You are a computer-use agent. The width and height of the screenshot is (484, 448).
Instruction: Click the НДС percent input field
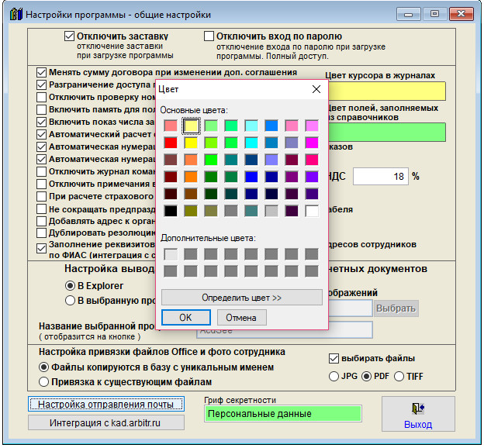pos(379,176)
